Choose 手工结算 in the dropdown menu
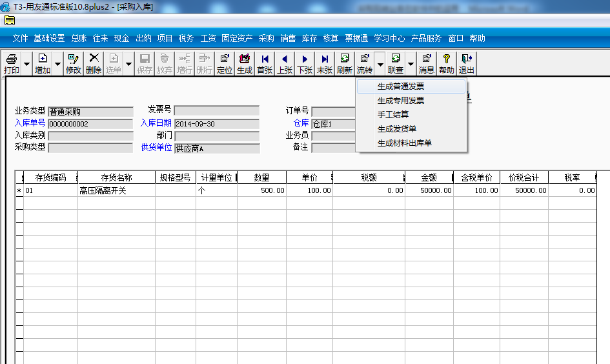The height and width of the screenshot is (364, 610). 393,115
